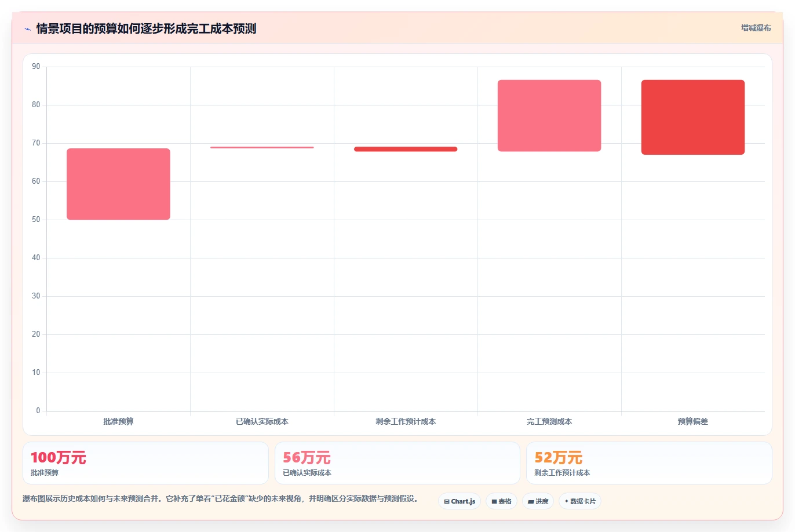Viewport: 795px width, 532px height.
Task: Click the 剩余工作预计成本 red bar
Action: pos(406,149)
